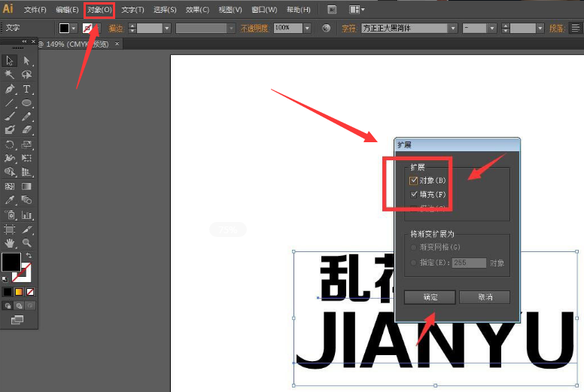Viewport: 584px width, 392px height.
Task: Select the Hand tool
Action: point(10,243)
